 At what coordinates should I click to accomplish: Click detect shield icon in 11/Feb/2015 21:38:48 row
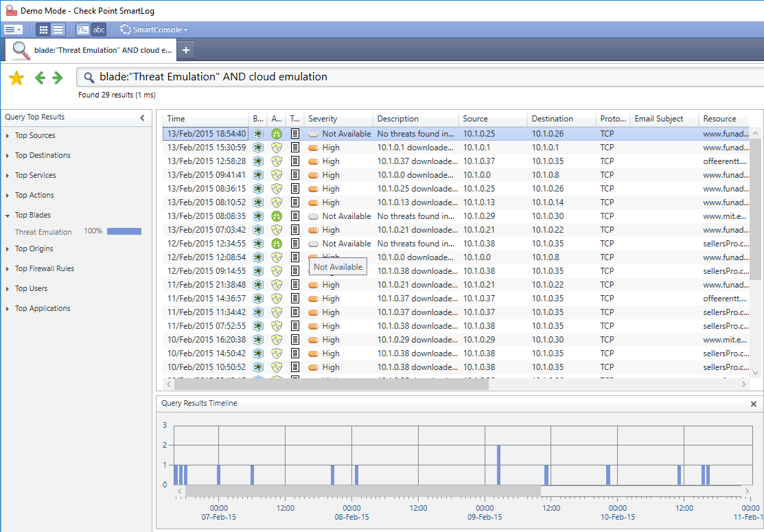pyautogui.click(x=276, y=284)
